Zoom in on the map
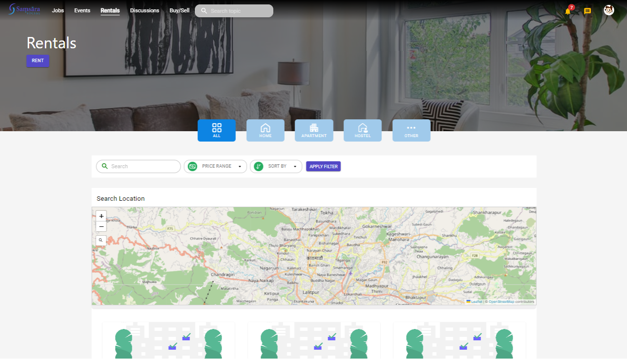Viewport: 627px width, 364px height. pos(101,216)
